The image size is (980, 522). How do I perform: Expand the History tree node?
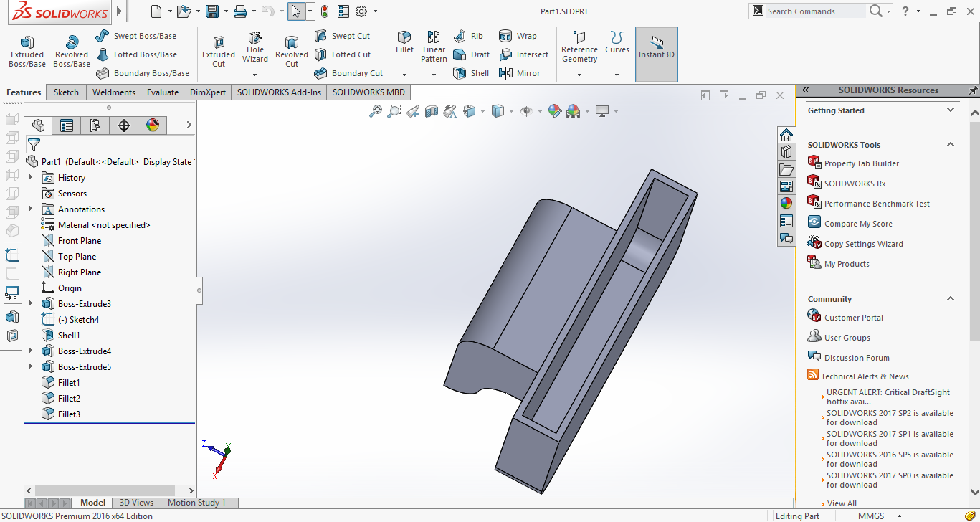tap(31, 177)
